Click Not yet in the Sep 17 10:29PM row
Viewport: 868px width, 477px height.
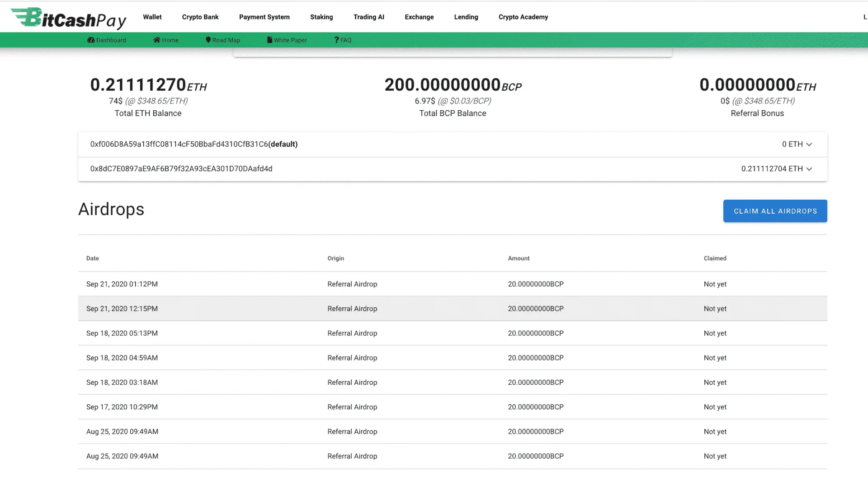coord(715,407)
